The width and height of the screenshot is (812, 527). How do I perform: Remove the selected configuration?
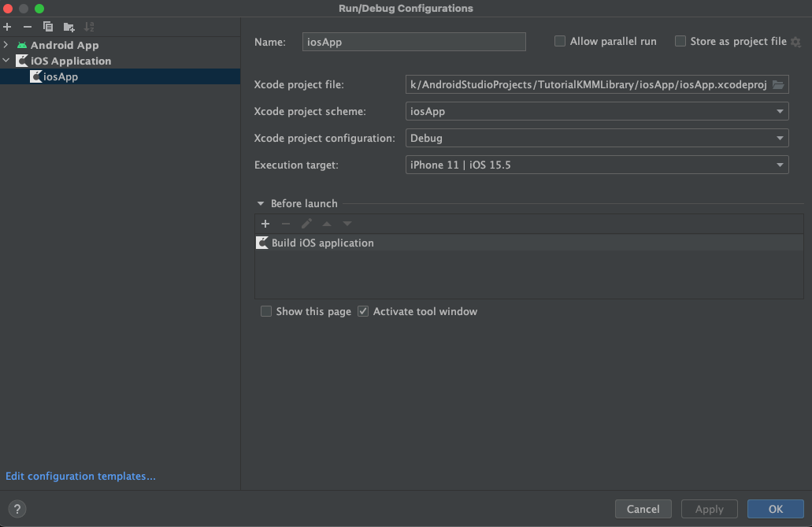pyautogui.click(x=27, y=26)
